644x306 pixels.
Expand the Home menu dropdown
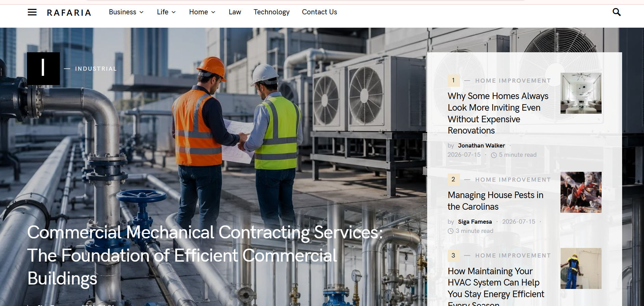202,12
